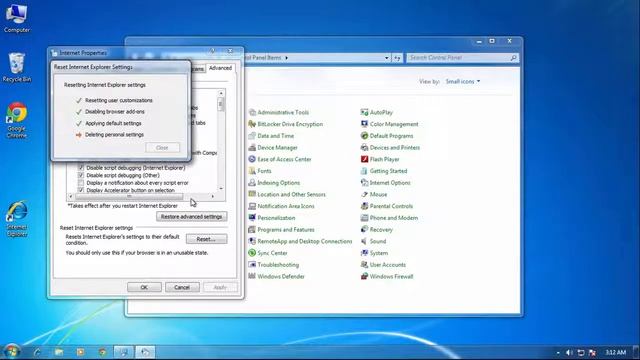Click Cancel in Internet Properties
Viewport: 640px width, 360px height.
click(x=182, y=287)
